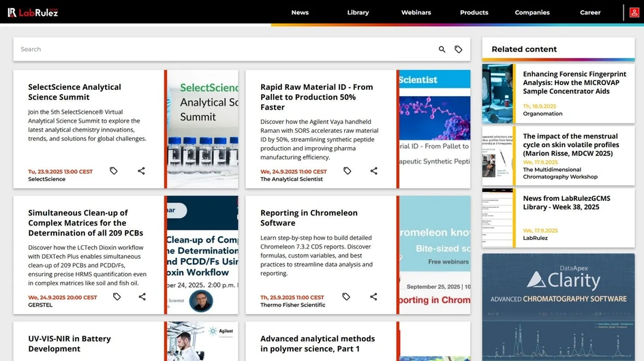Open the tag filter in search bar
The width and height of the screenshot is (644, 361).
click(x=459, y=50)
